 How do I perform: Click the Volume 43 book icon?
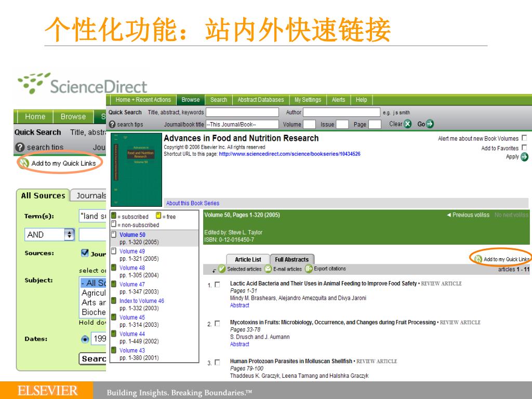click(114, 351)
